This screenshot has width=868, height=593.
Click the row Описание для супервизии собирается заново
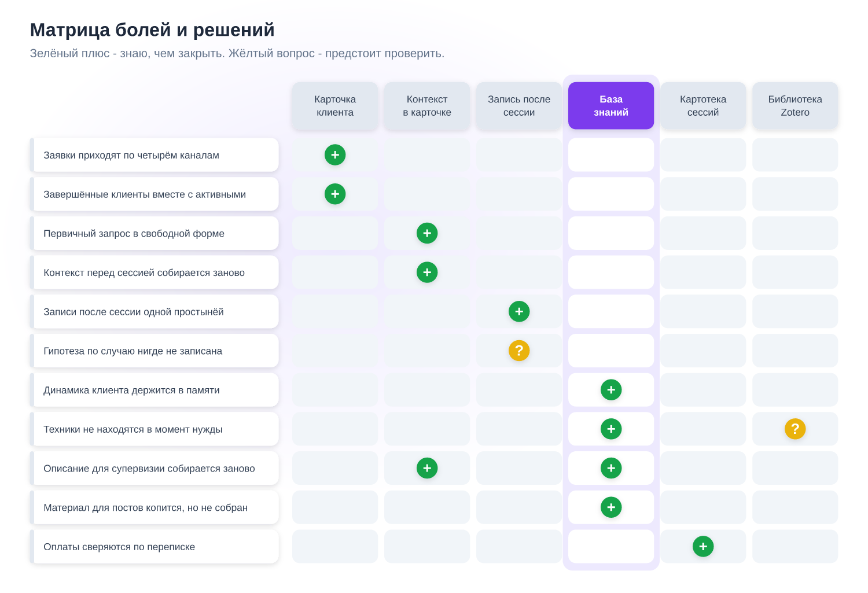pyautogui.click(x=155, y=468)
